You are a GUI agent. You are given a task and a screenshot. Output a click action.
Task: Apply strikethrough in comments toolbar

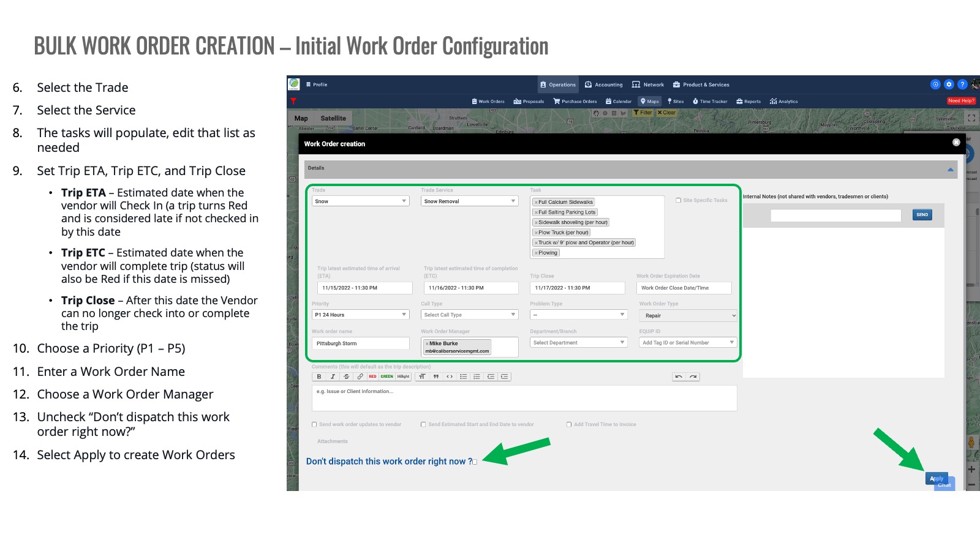pos(346,377)
